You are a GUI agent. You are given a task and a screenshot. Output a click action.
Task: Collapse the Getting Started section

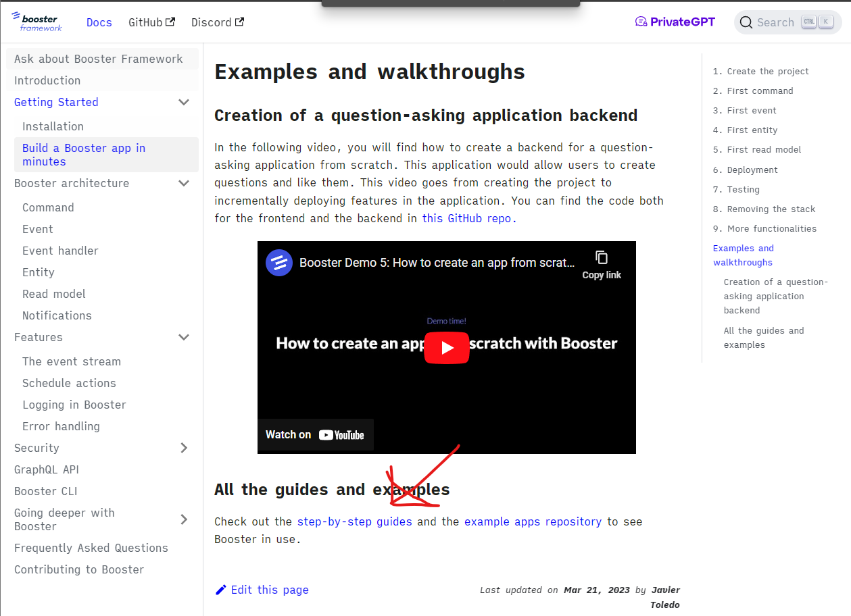(x=184, y=102)
